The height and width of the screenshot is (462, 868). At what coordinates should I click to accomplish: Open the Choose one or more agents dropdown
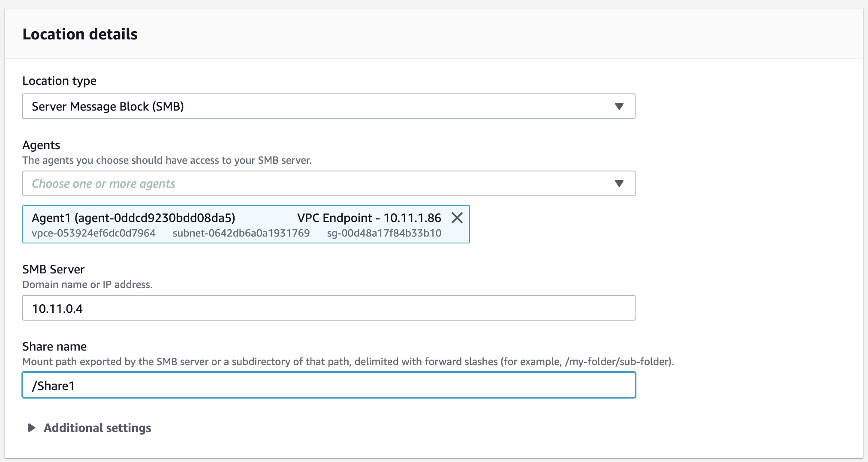coord(329,183)
